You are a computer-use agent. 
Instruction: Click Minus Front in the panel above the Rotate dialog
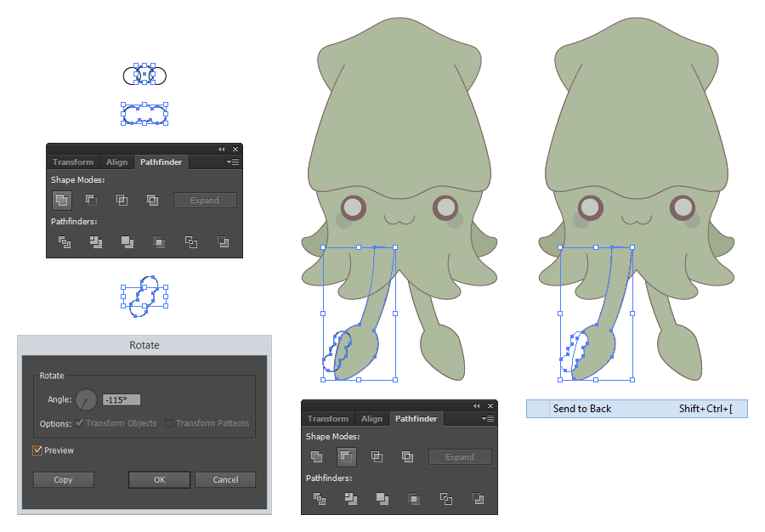[x=91, y=200]
